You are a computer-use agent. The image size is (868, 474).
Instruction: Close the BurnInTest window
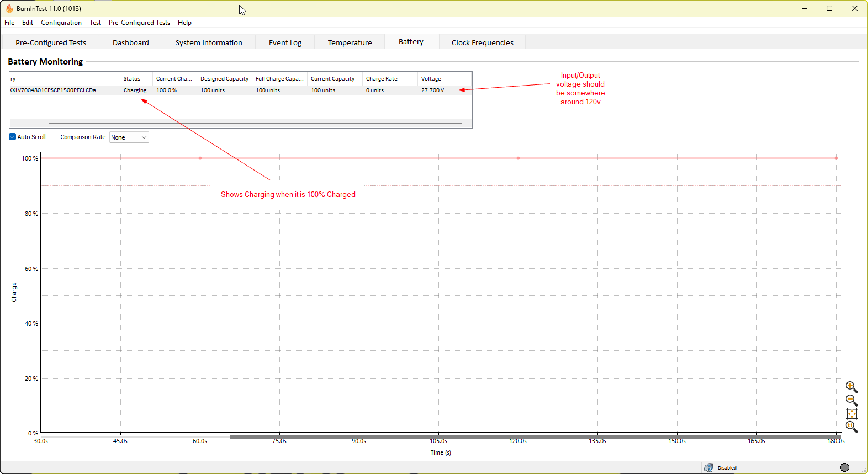(x=855, y=8)
